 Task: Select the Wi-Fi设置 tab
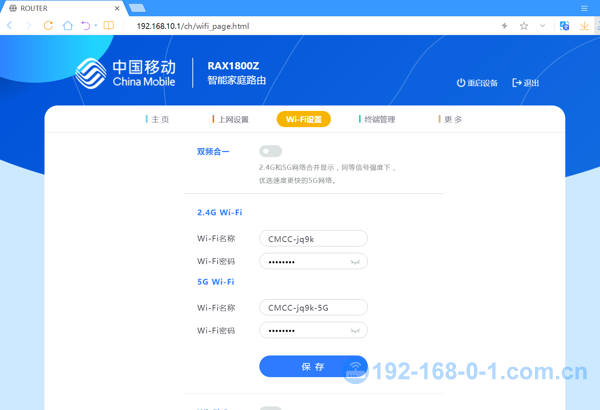[x=303, y=119]
